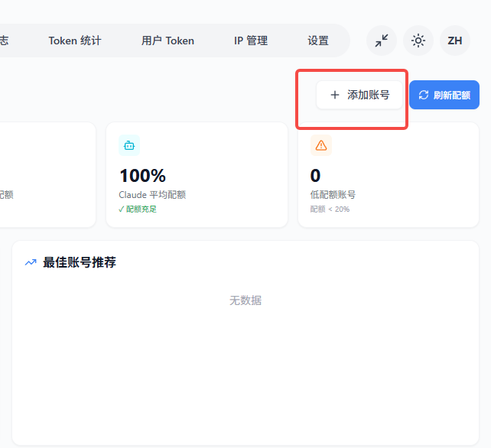Click the trend arrow icon beside 最佳账号推荐
Screen dimensions: 491x448
tap(31, 262)
